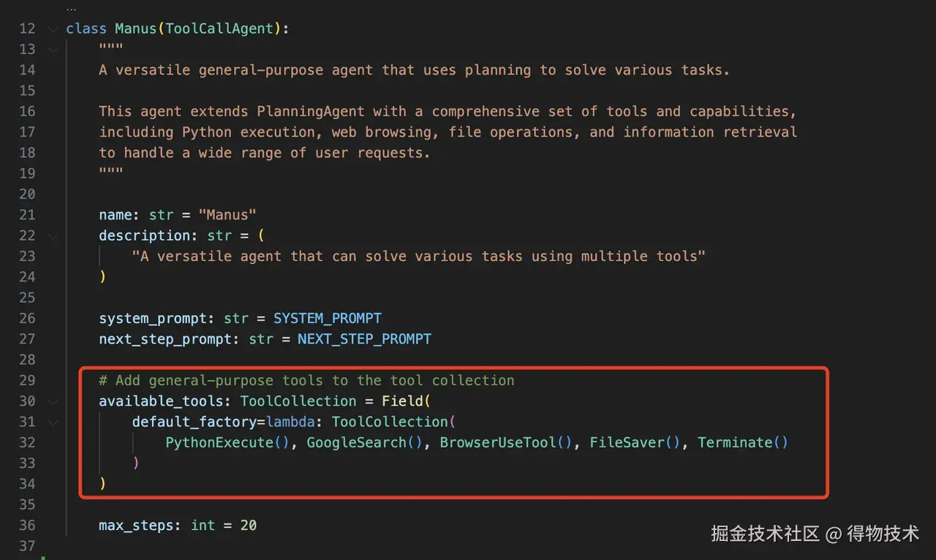Image resolution: width=936 pixels, height=560 pixels.
Task: Fold the description block on line 22
Action: click(x=51, y=235)
